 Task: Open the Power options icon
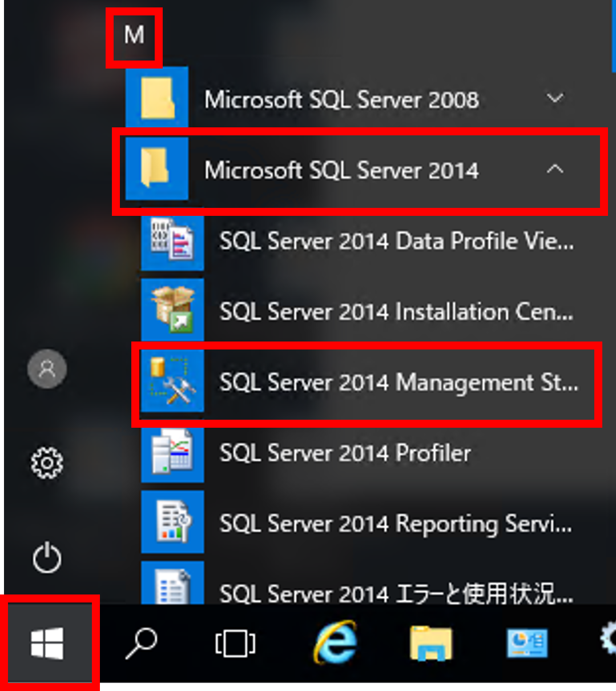[x=47, y=557]
